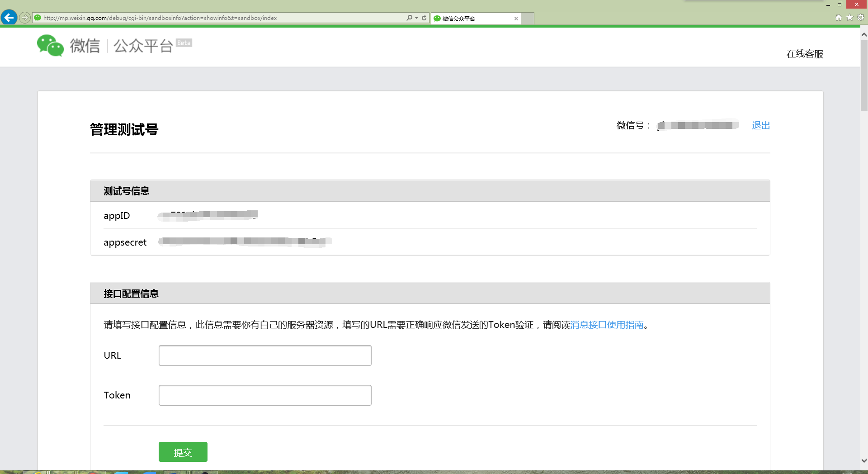Go back with the browser back arrow

[9, 18]
